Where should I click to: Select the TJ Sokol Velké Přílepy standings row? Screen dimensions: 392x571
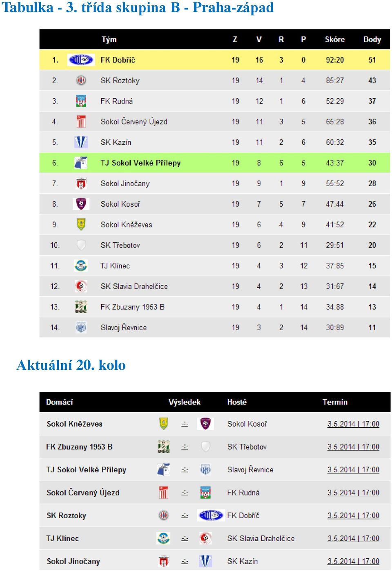point(215,163)
